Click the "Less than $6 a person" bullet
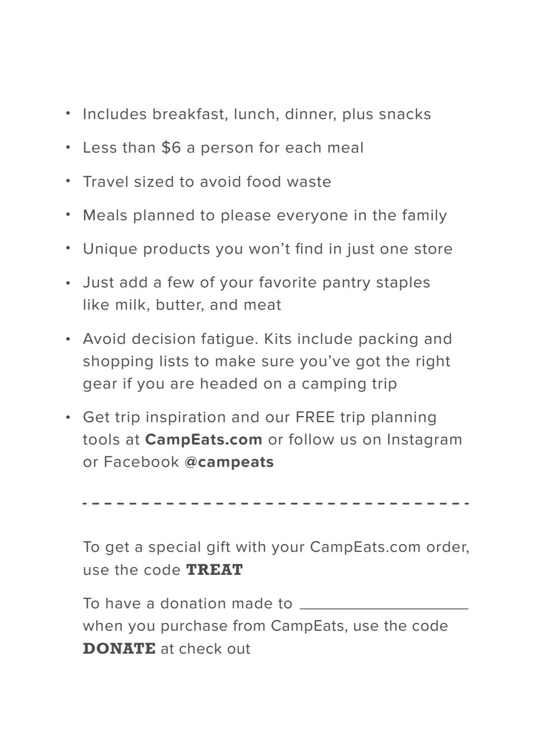 [223, 148]
